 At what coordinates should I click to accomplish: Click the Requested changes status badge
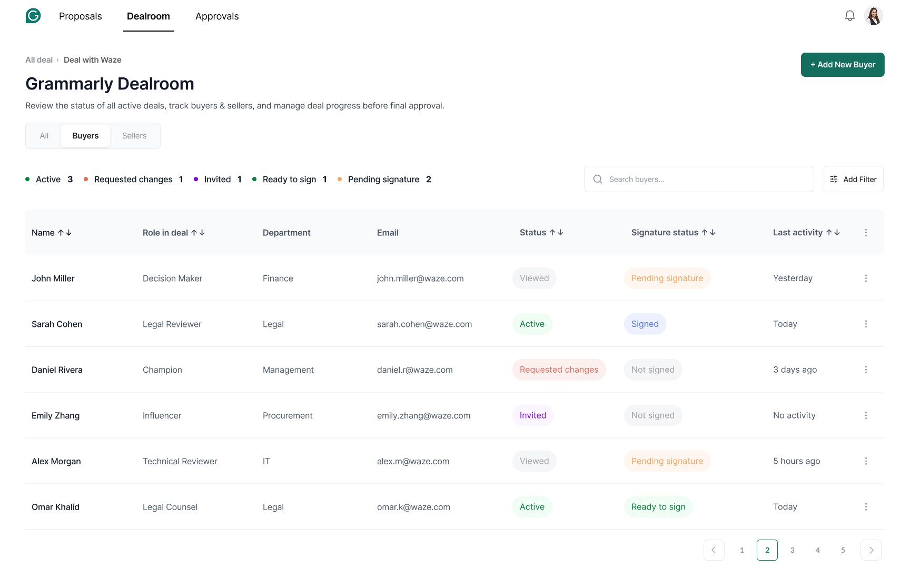[559, 370]
